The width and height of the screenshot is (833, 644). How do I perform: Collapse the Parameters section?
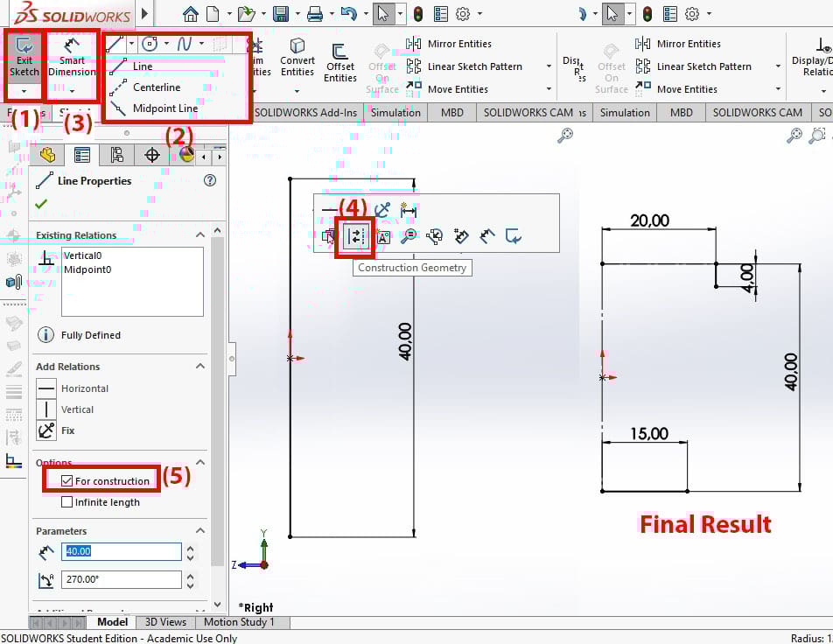(x=200, y=529)
